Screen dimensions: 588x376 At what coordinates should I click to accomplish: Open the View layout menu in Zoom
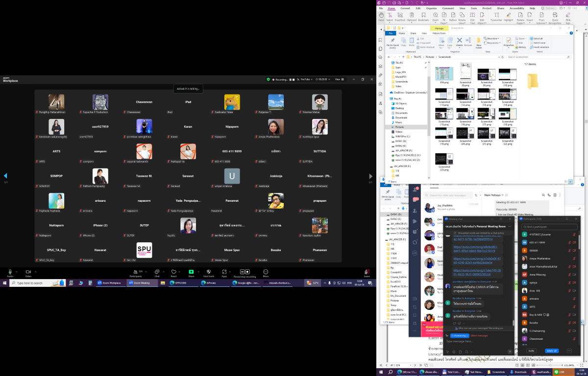[x=338, y=79]
